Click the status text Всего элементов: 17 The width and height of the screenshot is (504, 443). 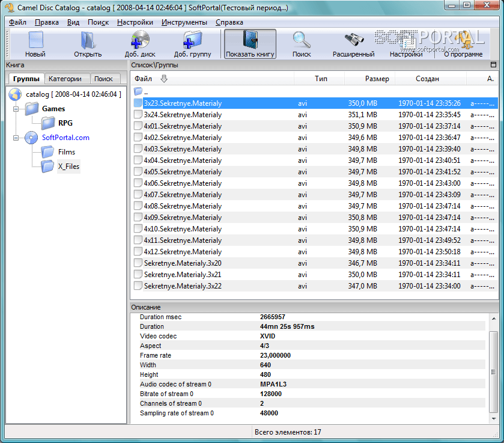288,432
